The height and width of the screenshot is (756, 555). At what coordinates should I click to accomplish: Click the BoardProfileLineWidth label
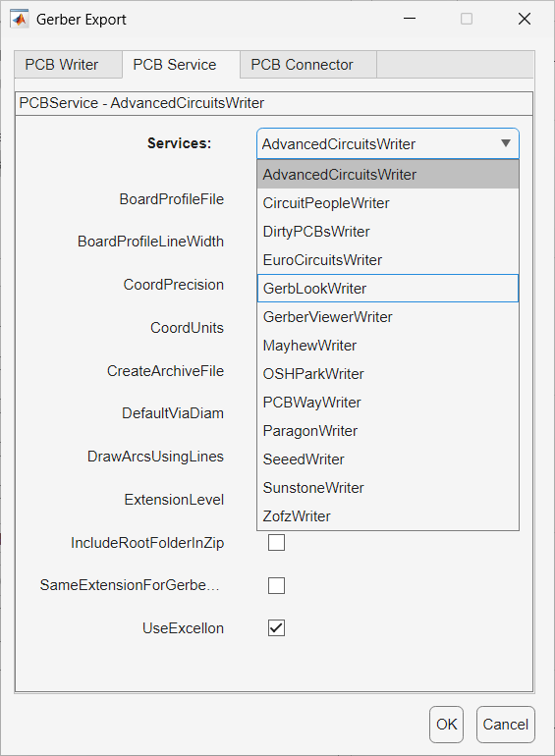pyautogui.click(x=150, y=242)
